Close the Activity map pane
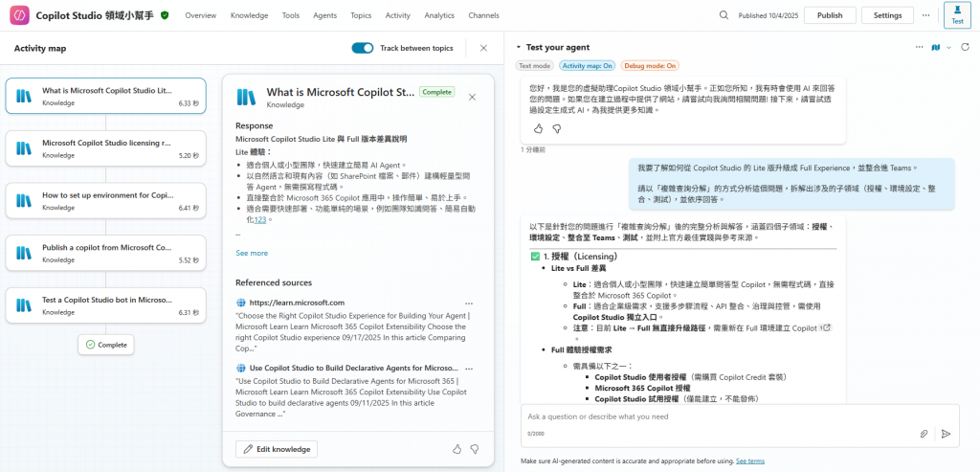This screenshot has height=472, width=980. pyautogui.click(x=483, y=48)
